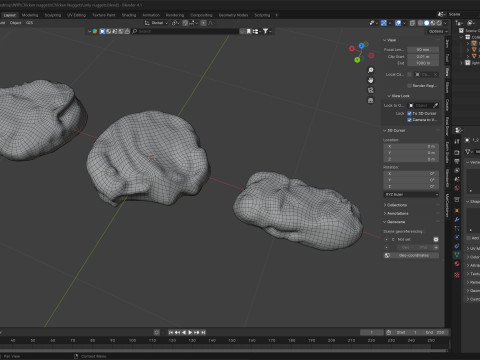Open Global transform orientation dropdown
The image size is (480, 360).
click(x=157, y=23)
